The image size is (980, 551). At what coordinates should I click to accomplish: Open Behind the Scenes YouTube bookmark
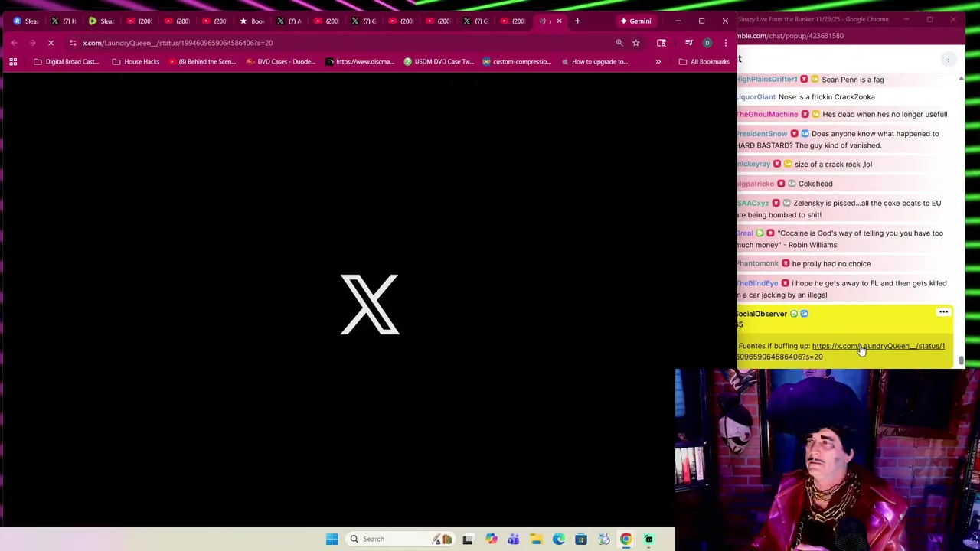pyautogui.click(x=201, y=61)
